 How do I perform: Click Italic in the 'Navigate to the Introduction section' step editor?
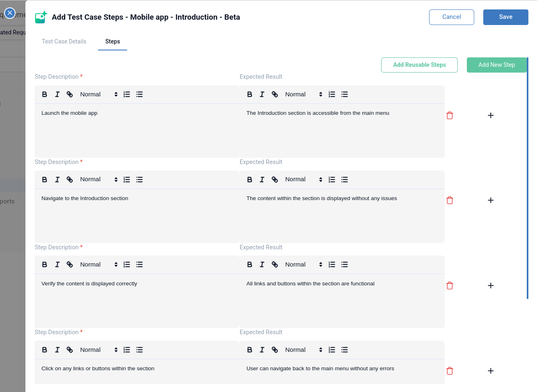pyautogui.click(x=57, y=180)
